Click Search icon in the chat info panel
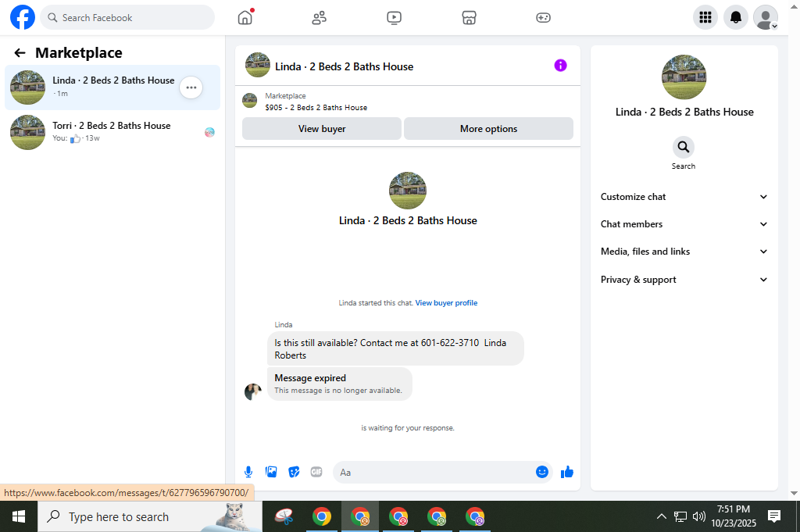800x532 pixels. (x=683, y=148)
